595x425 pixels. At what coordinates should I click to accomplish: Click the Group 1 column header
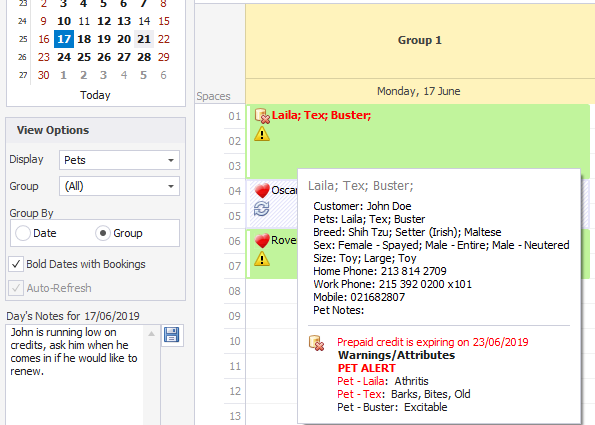420,40
